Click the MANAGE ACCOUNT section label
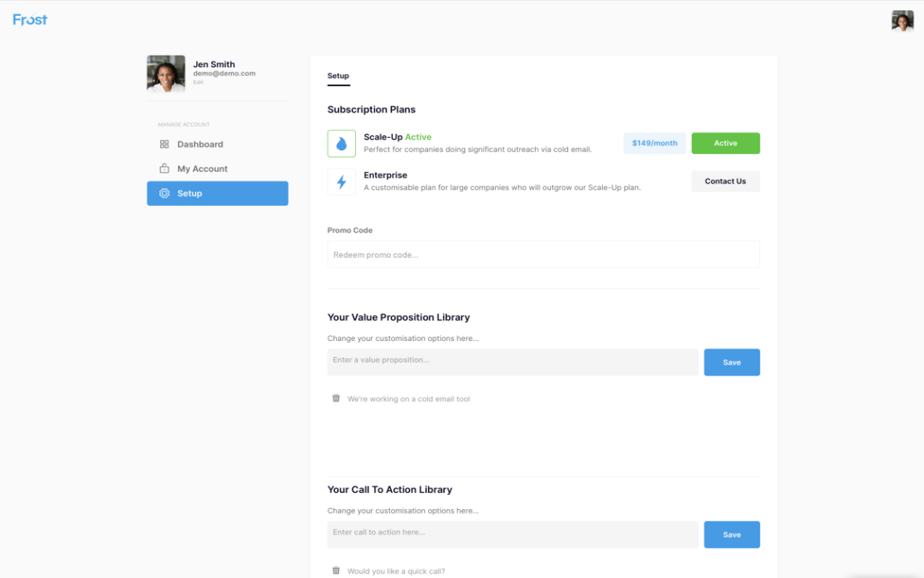 [x=184, y=124]
